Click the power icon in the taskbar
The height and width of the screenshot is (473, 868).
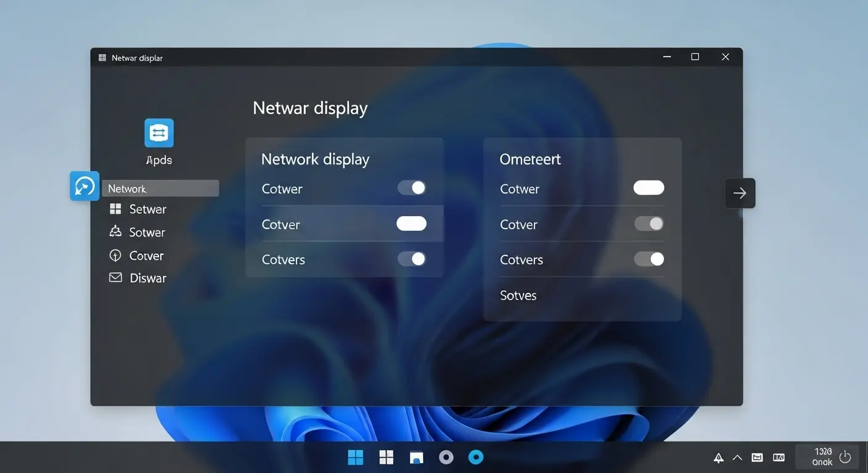point(845,457)
